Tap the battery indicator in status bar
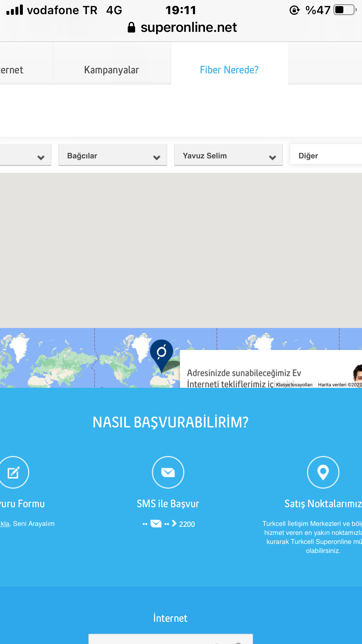362x644 pixels. [345, 10]
